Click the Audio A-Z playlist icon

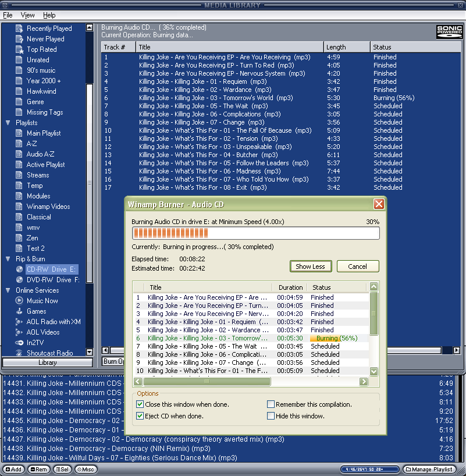tap(19, 154)
